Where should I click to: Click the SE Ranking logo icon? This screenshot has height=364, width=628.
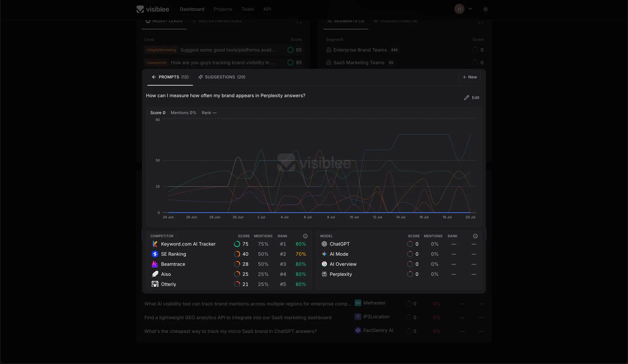(155, 254)
